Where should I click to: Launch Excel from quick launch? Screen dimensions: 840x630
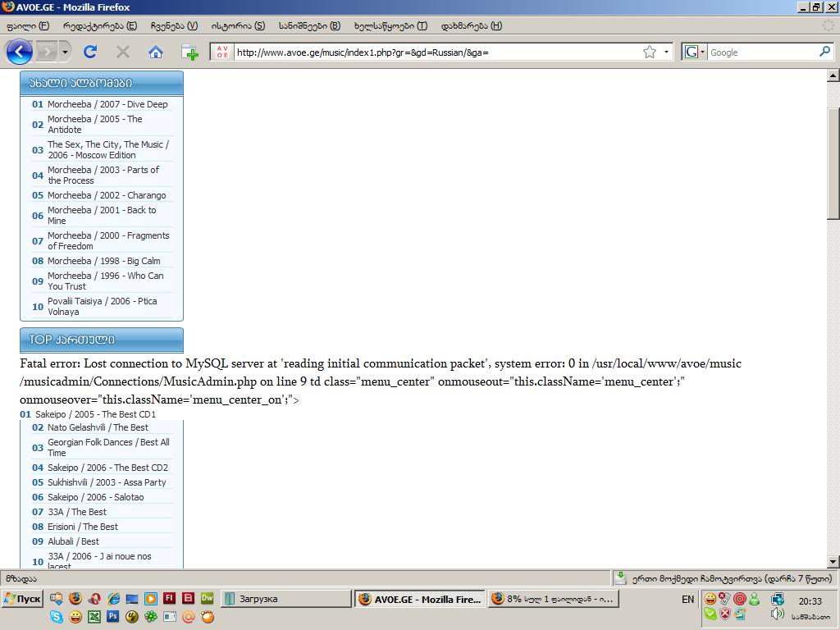point(94,617)
